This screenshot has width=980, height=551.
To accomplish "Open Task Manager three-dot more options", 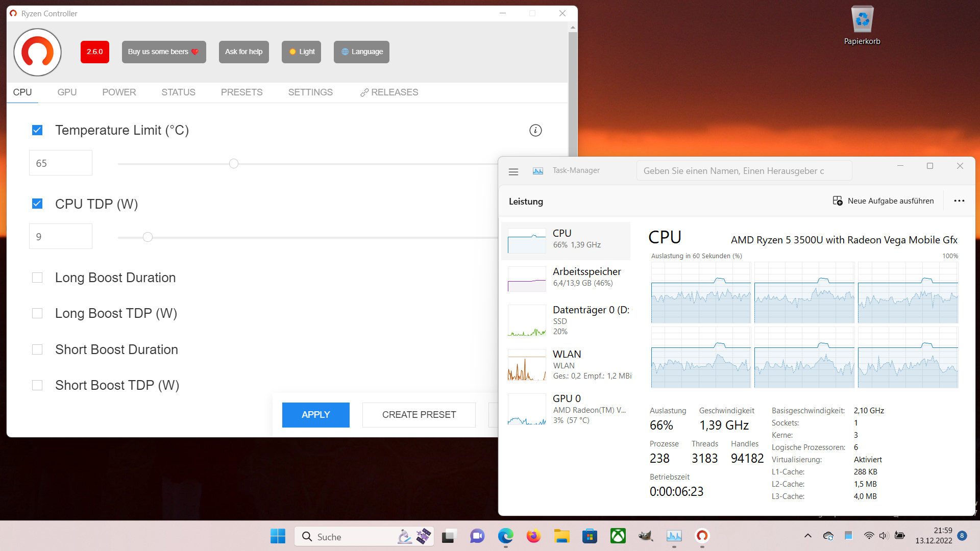I will pos(959,201).
